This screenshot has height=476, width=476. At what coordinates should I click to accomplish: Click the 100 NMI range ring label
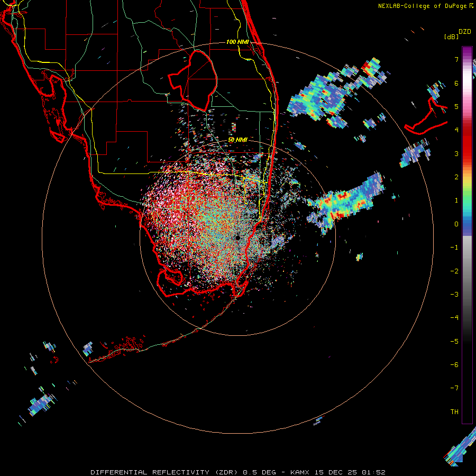point(237,42)
